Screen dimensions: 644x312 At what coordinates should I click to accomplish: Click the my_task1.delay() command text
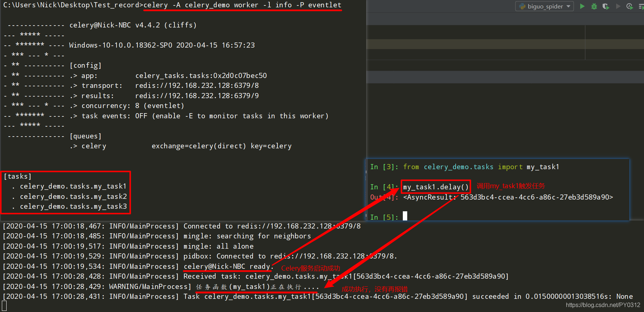click(436, 187)
